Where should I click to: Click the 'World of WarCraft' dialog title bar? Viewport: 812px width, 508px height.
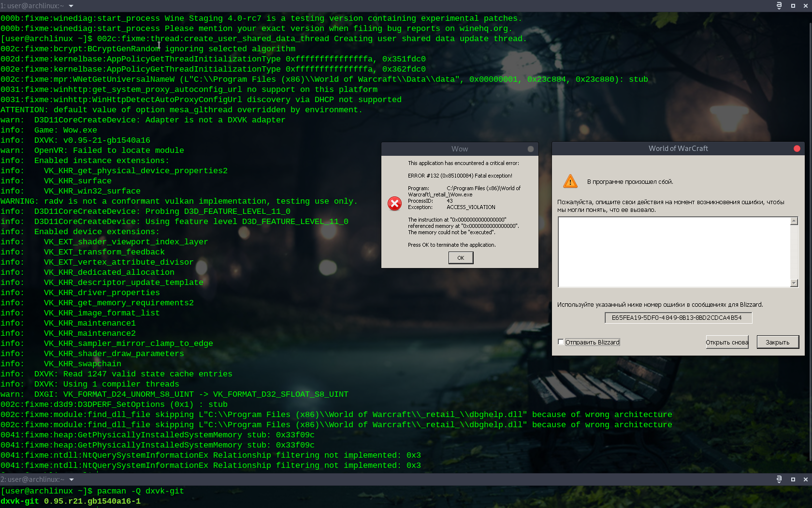[x=678, y=149]
